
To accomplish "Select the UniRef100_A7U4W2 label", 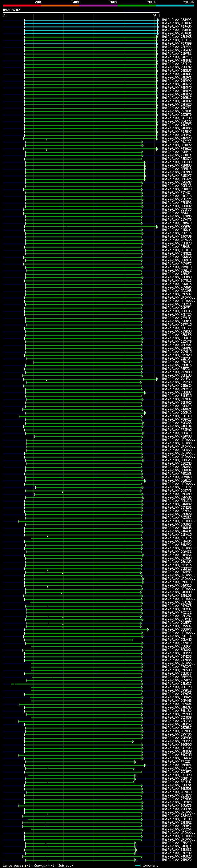I will [177, 50].
